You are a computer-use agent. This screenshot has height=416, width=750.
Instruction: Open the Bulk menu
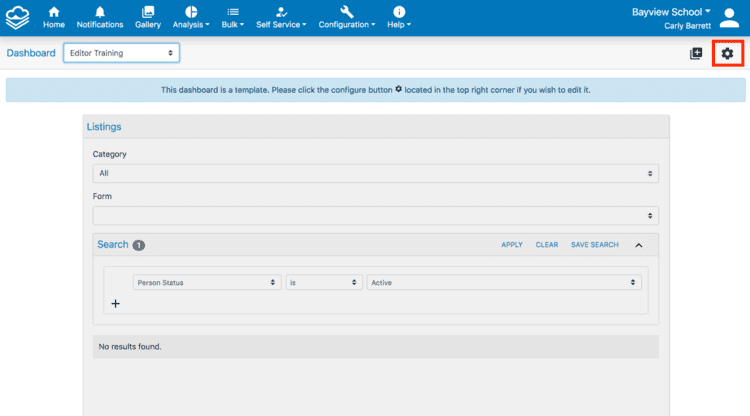point(232,18)
